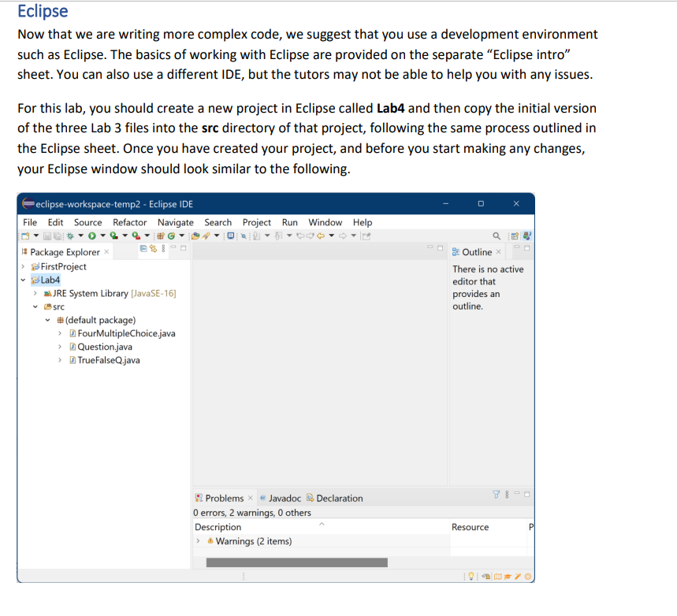Collapse the Lab4 project node
The width and height of the screenshot is (677, 616).
(24, 280)
